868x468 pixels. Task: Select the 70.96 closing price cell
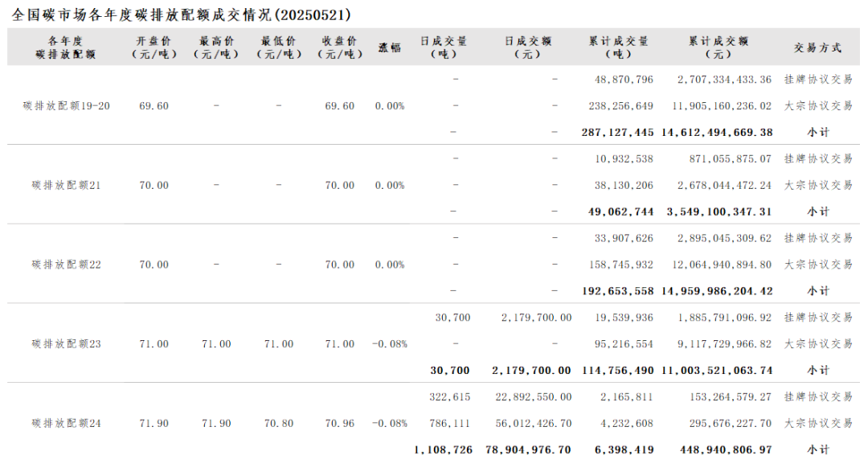(x=339, y=423)
